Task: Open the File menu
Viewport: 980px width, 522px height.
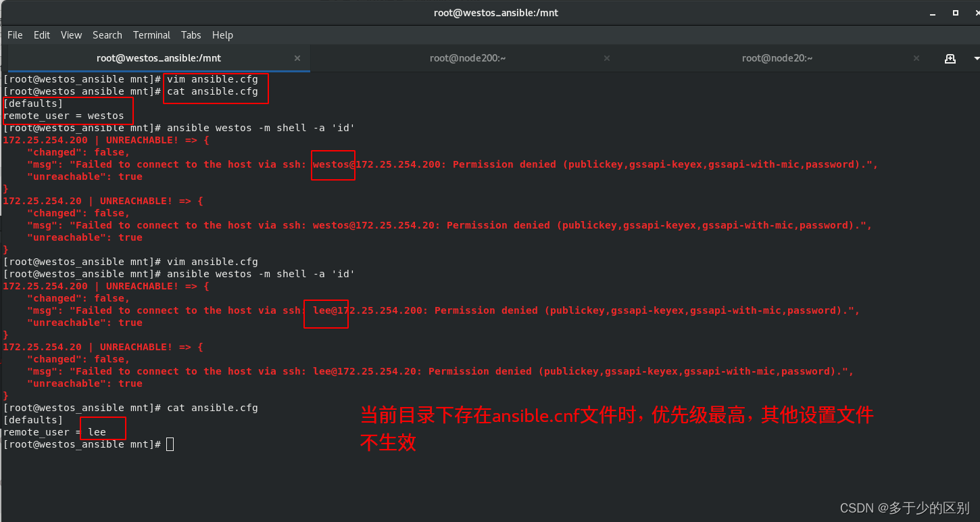Action: click(x=14, y=34)
